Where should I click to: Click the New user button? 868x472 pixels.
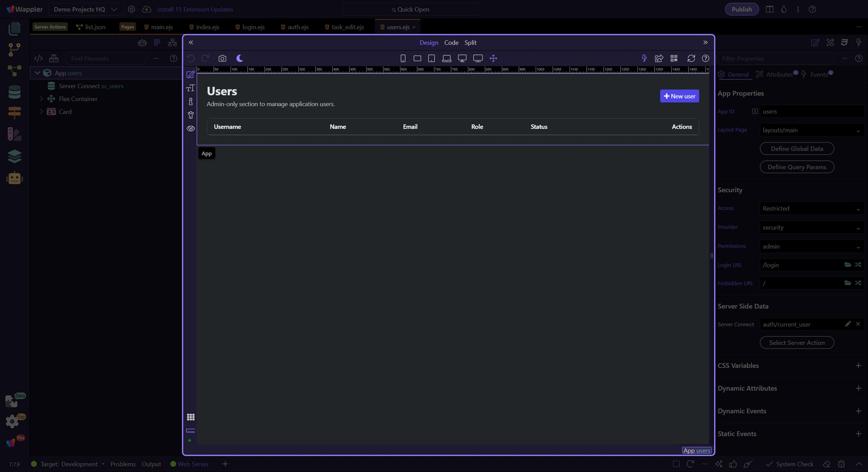point(679,96)
